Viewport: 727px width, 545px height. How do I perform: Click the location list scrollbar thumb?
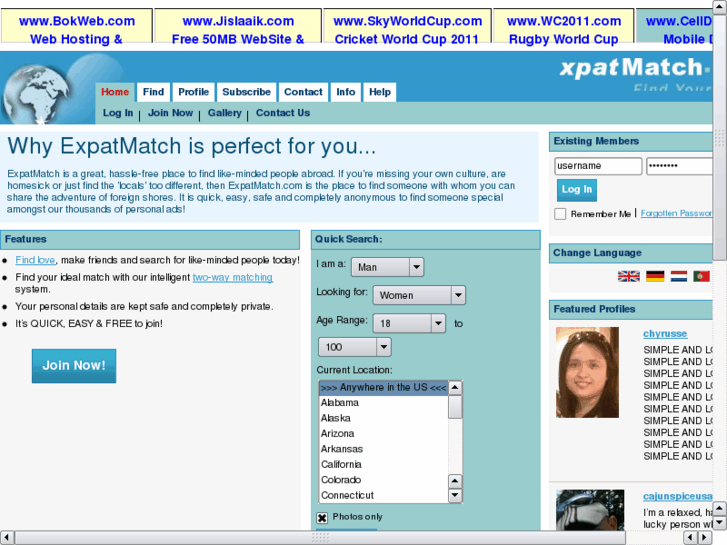point(455,407)
